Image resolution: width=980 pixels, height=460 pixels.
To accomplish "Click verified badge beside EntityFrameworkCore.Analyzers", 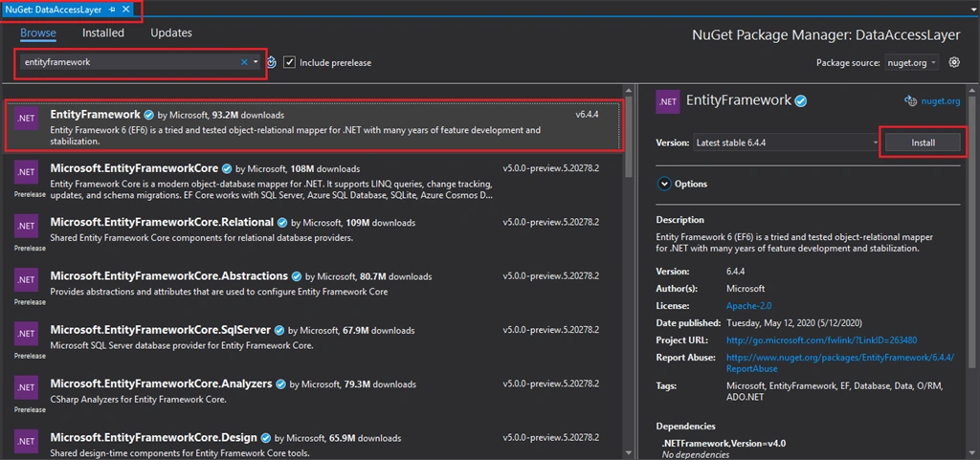I will (280, 383).
